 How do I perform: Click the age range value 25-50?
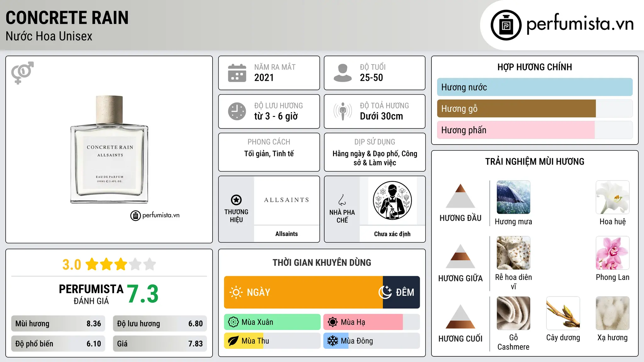[371, 78]
